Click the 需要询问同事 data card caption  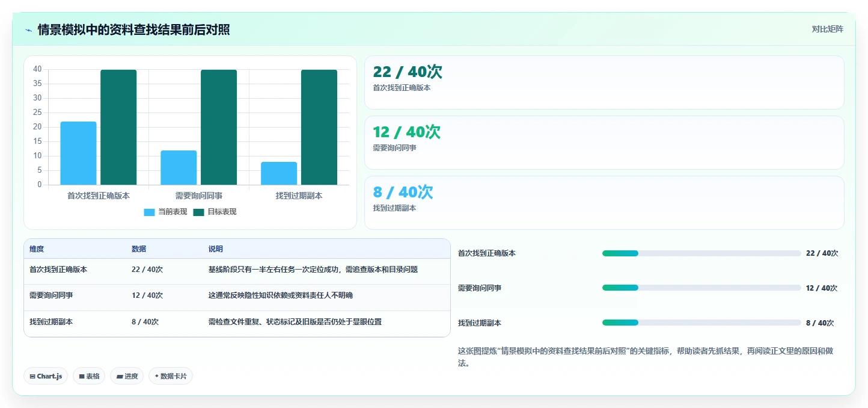point(394,148)
